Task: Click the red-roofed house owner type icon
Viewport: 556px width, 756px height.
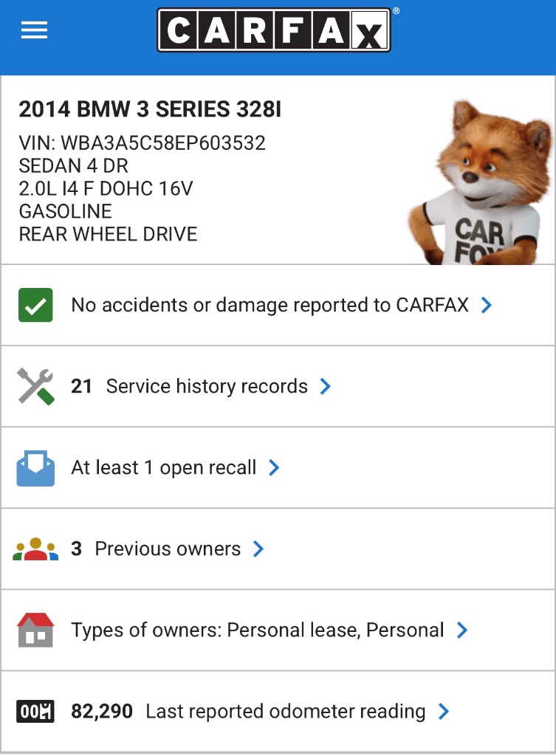Action: pos(35,630)
